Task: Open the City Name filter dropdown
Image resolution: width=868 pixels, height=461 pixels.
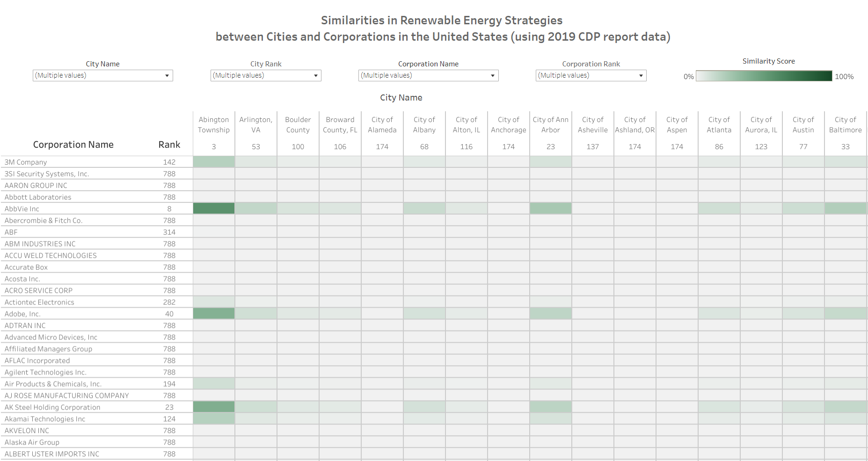Action: pyautogui.click(x=102, y=75)
